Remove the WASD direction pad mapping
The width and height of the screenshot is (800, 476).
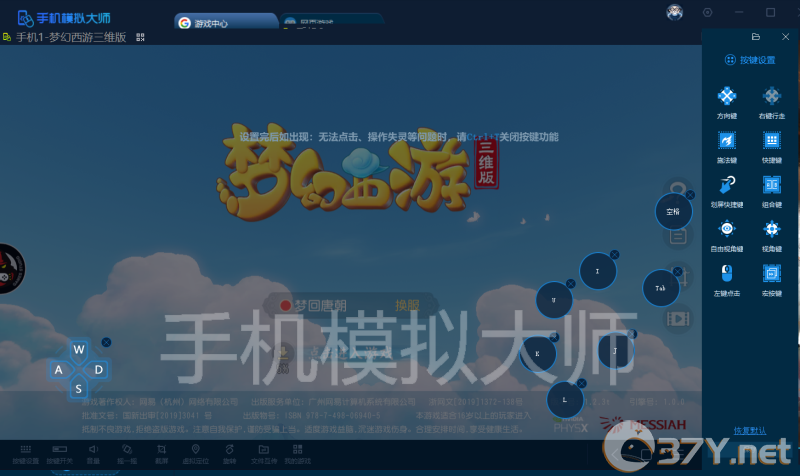point(106,342)
